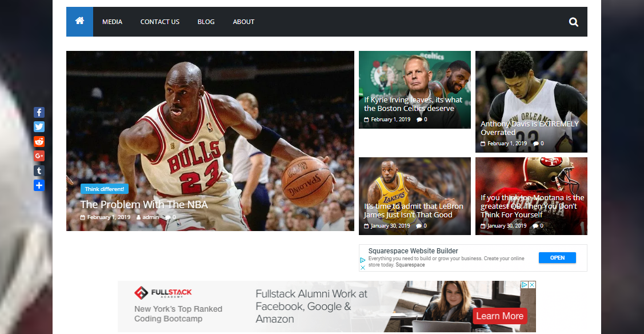This screenshot has width=644, height=334.
Task: Share page on Google Plus
Action: click(39, 156)
